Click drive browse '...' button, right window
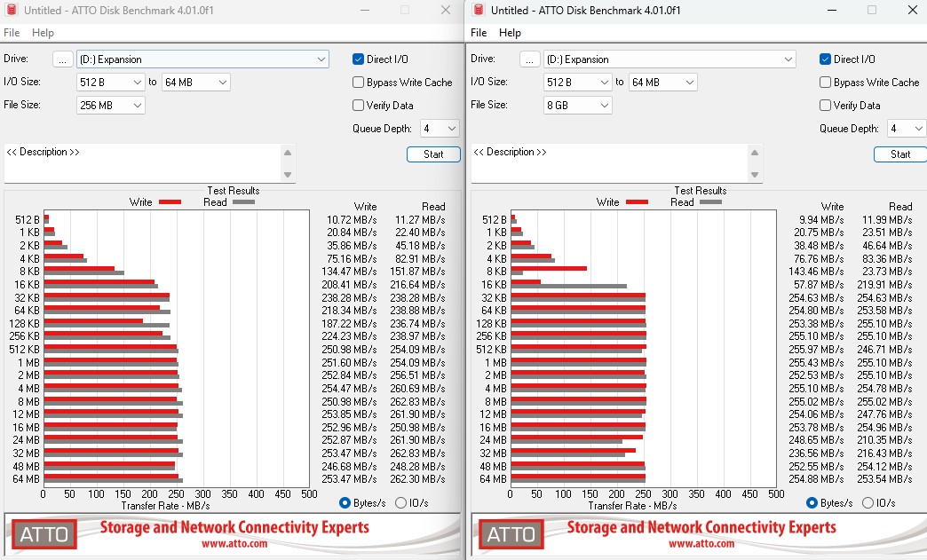Image resolution: width=927 pixels, height=560 pixels. tap(530, 59)
